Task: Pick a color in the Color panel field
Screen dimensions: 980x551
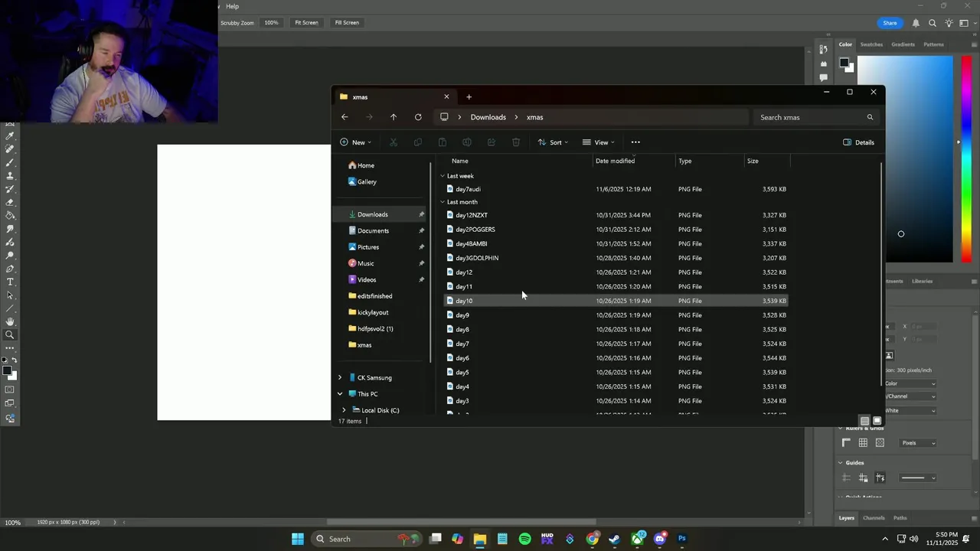Action: [x=905, y=159]
